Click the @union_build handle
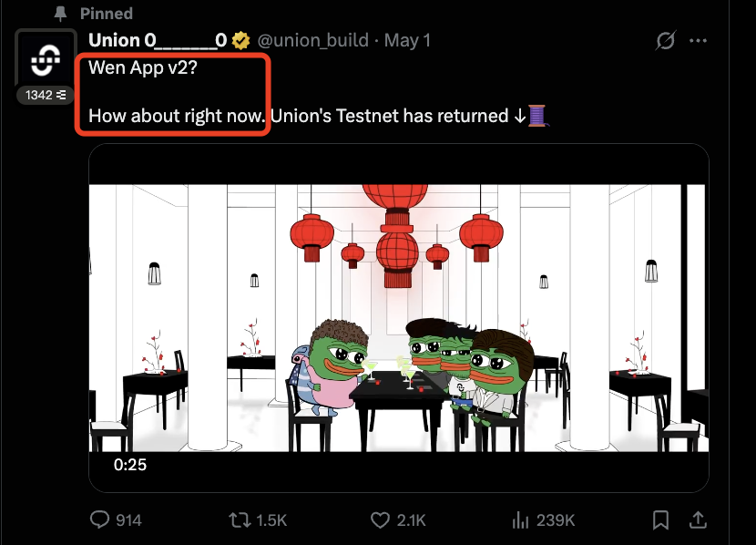756x545 pixels. coord(313,40)
